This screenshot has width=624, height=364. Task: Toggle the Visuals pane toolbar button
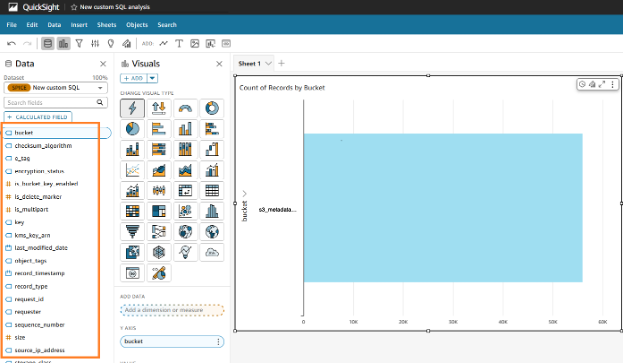(x=63, y=44)
